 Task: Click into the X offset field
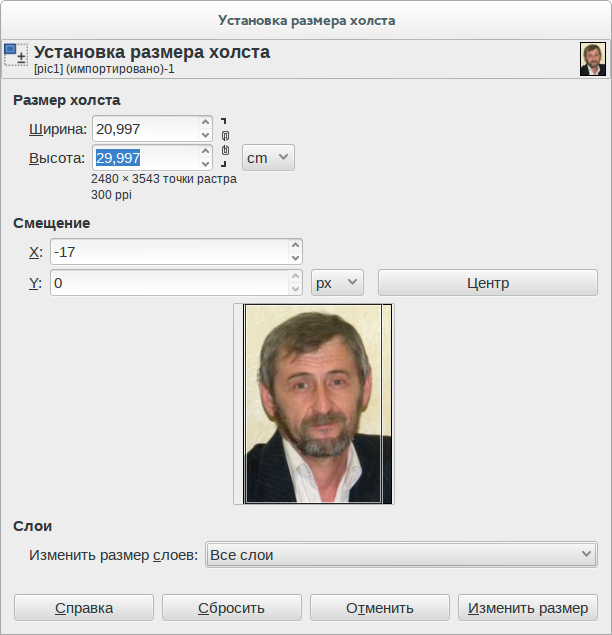click(169, 251)
